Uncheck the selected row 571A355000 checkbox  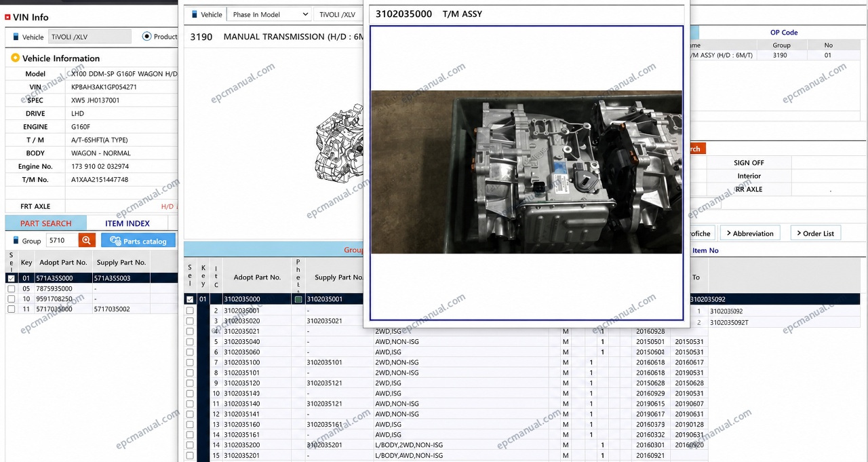click(11, 278)
